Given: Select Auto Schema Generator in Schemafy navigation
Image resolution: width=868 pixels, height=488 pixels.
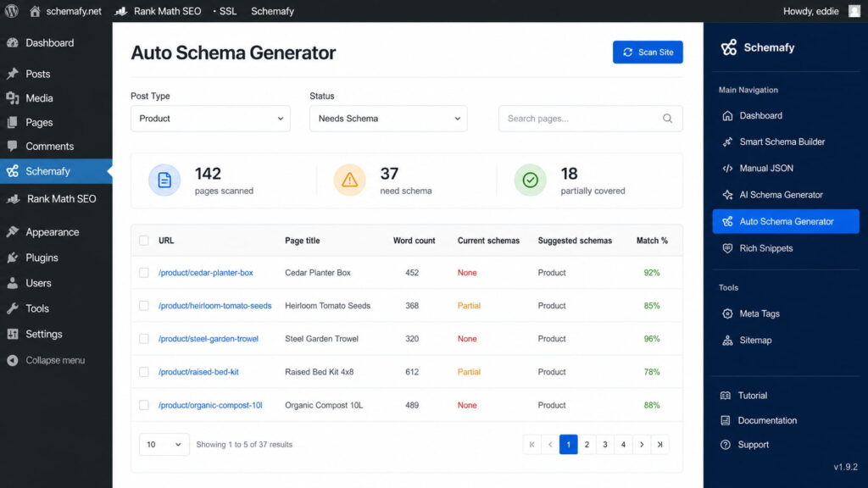Looking at the screenshot, I should coord(786,221).
